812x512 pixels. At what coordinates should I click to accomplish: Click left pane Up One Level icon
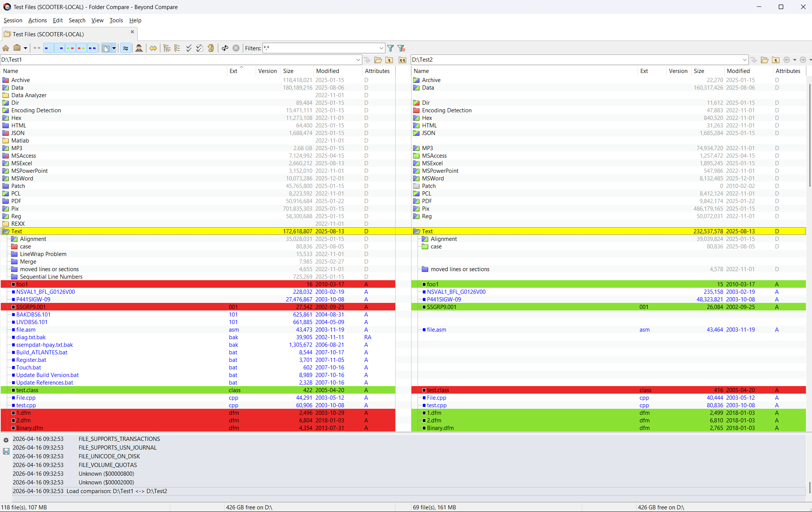tap(389, 60)
